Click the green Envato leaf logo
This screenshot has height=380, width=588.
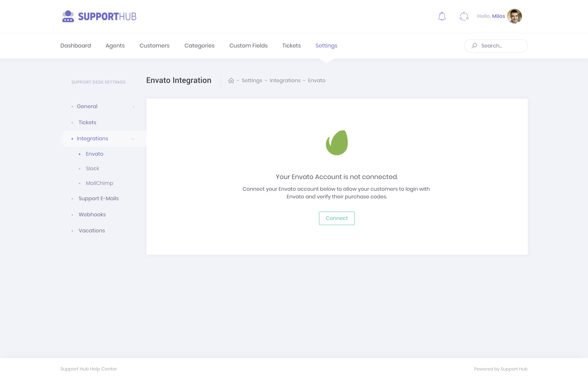pyautogui.click(x=337, y=143)
